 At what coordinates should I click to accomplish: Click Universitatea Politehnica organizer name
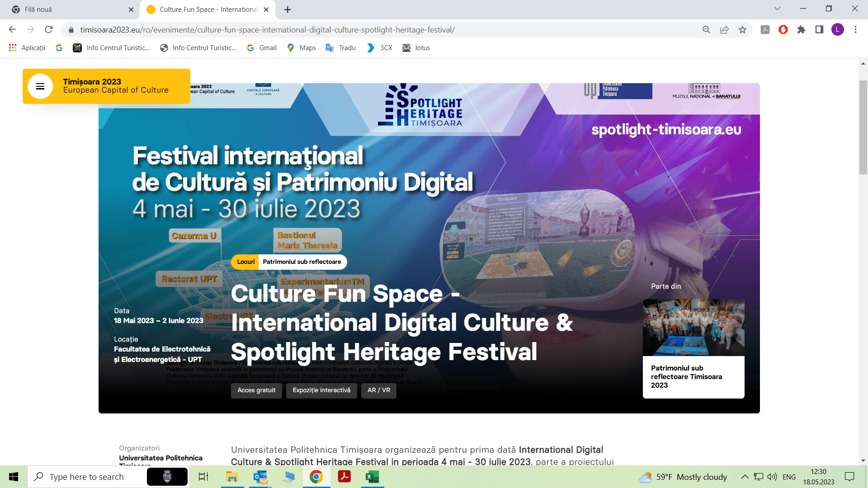point(160,460)
